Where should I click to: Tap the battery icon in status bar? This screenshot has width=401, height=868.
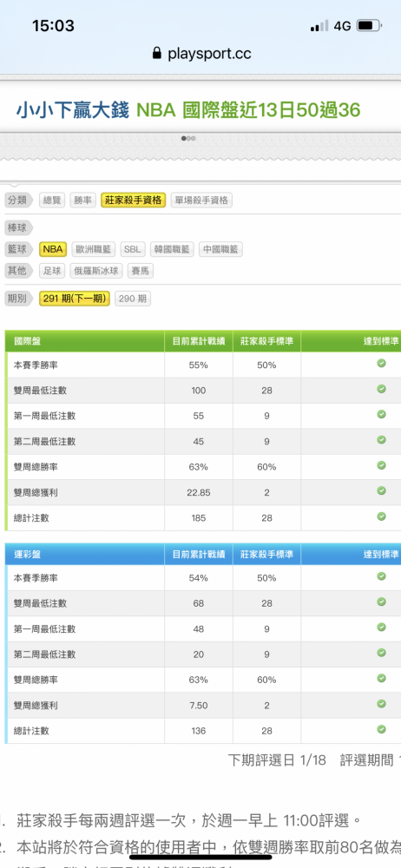click(368, 25)
